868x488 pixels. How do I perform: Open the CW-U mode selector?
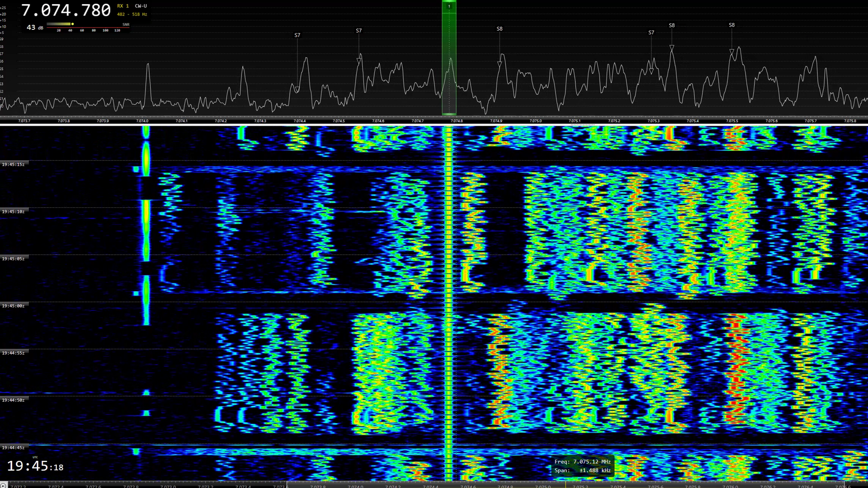[141, 6]
